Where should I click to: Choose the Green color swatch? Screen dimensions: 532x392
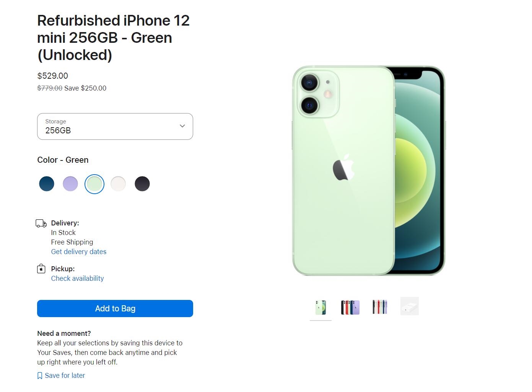click(94, 184)
